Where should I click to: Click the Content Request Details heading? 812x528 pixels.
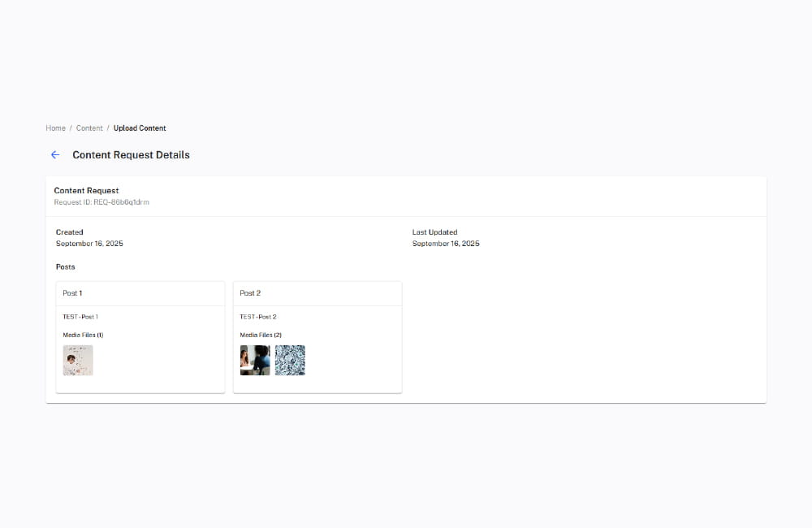pos(131,154)
